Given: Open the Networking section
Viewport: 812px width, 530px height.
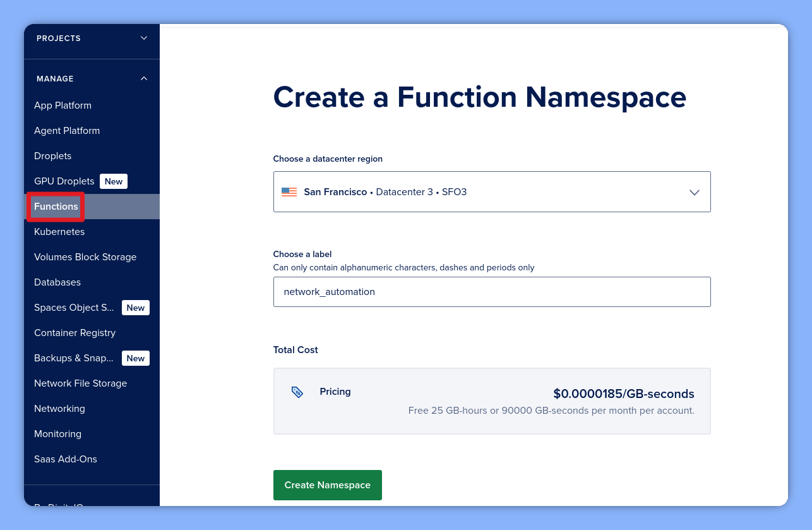Looking at the screenshot, I should 59,408.
